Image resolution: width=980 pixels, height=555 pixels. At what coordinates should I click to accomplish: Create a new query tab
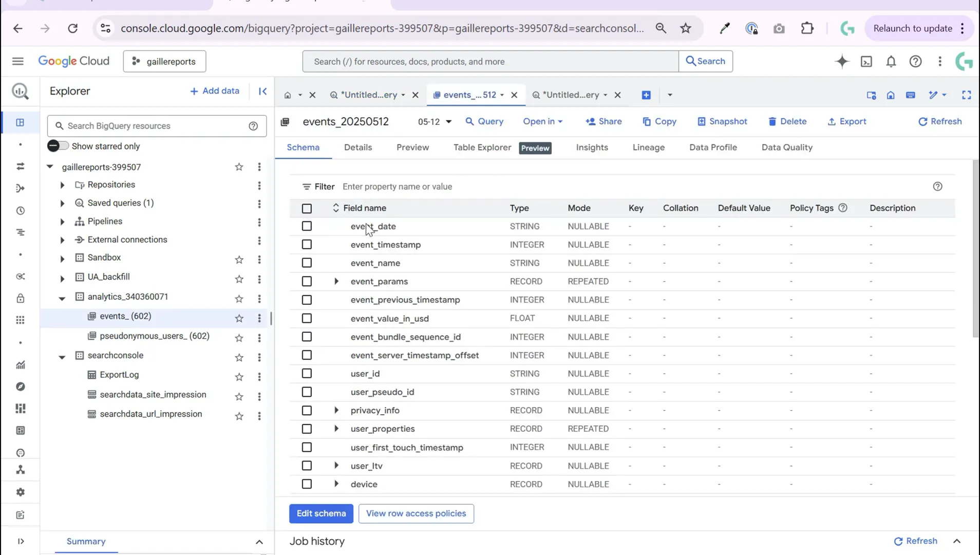pos(646,95)
